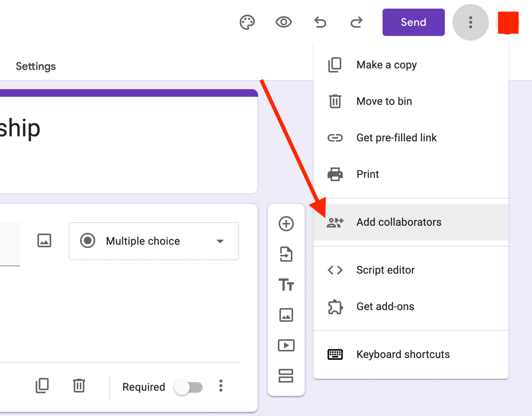This screenshot has width=532, height=416.
Task: Select the Multiple choice radio button
Action: tap(88, 241)
